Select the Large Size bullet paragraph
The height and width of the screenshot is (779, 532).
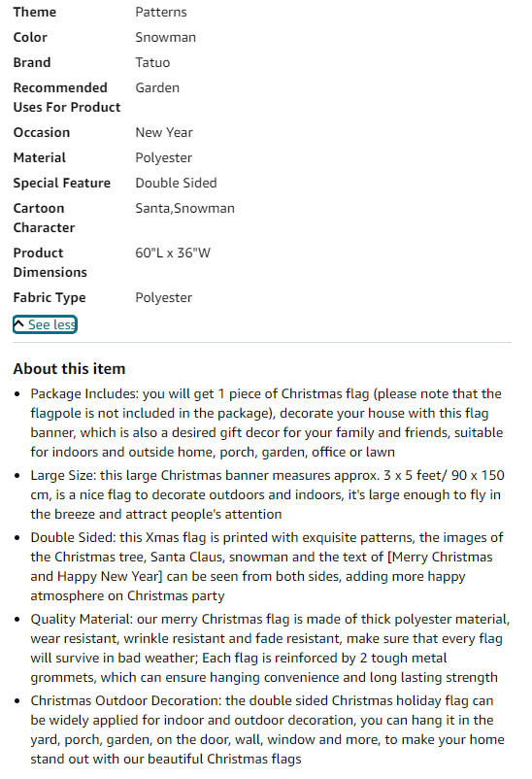(267, 494)
